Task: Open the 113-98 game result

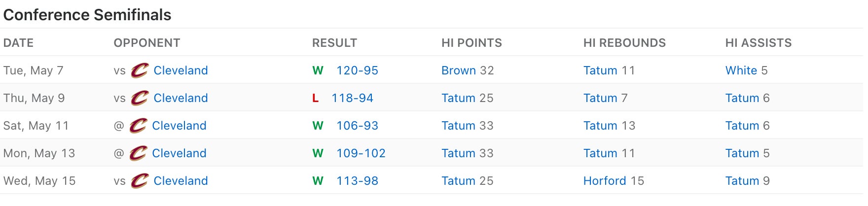Action: pyautogui.click(x=357, y=181)
